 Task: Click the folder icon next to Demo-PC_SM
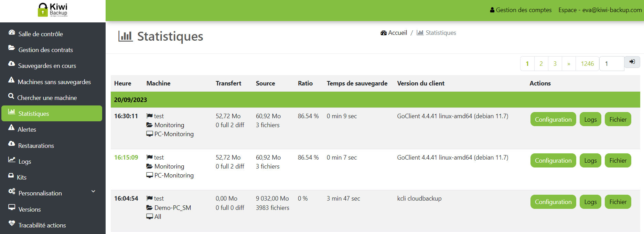pos(150,207)
